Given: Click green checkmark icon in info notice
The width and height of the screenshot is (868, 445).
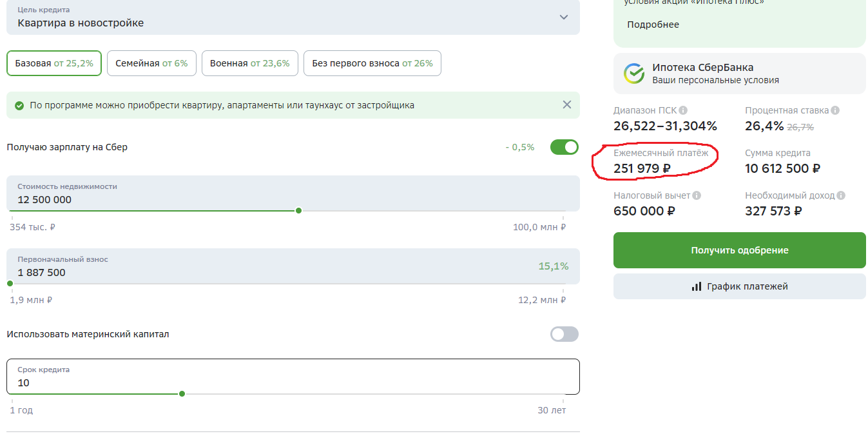Looking at the screenshot, I should pyautogui.click(x=19, y=105).
